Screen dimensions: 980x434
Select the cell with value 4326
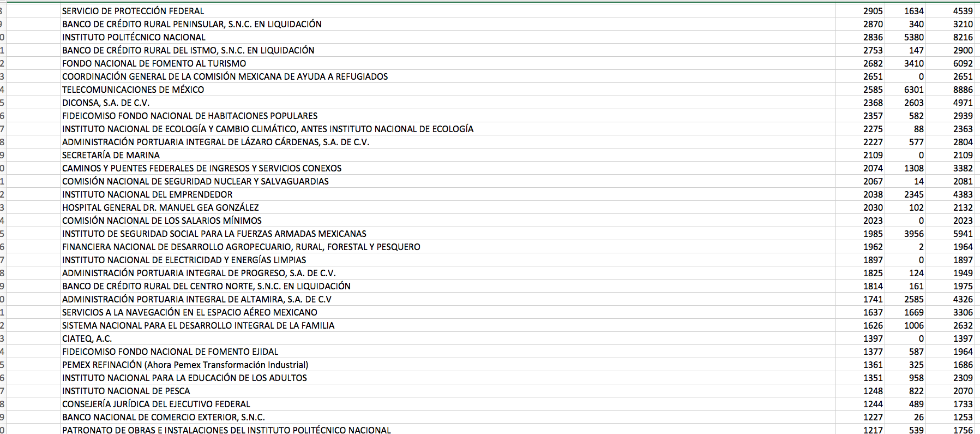pos(963,299)
